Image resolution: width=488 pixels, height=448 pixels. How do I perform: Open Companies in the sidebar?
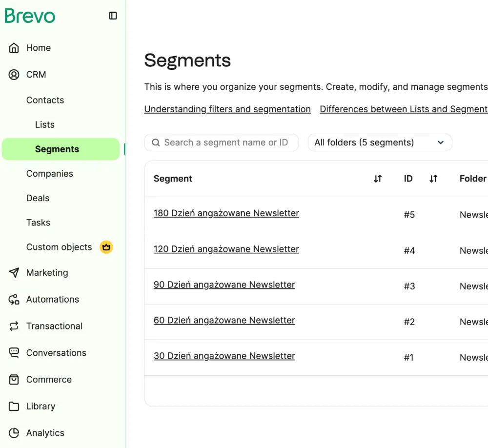coord(50,174)
